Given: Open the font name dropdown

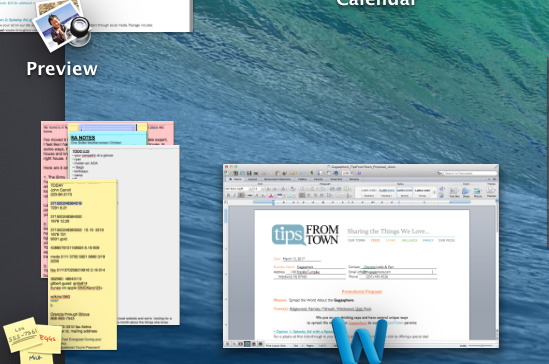Looking at the screenshot, I should pos(238,189).
